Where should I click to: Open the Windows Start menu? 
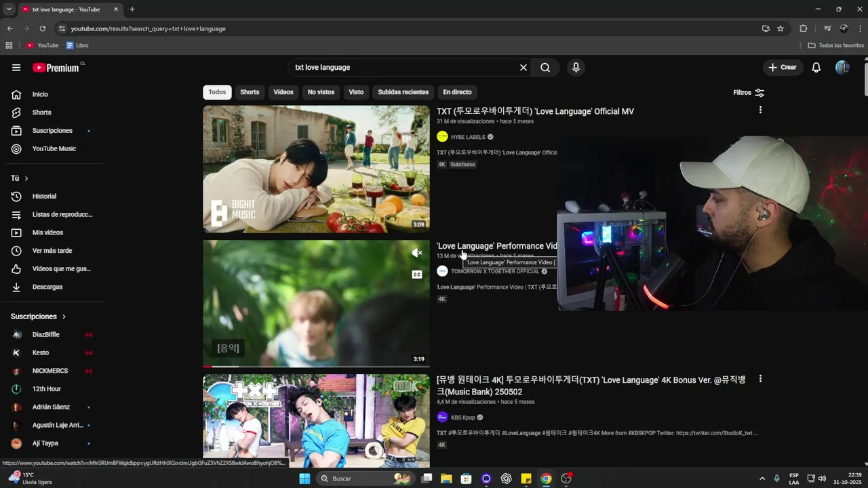coord(304,479)
